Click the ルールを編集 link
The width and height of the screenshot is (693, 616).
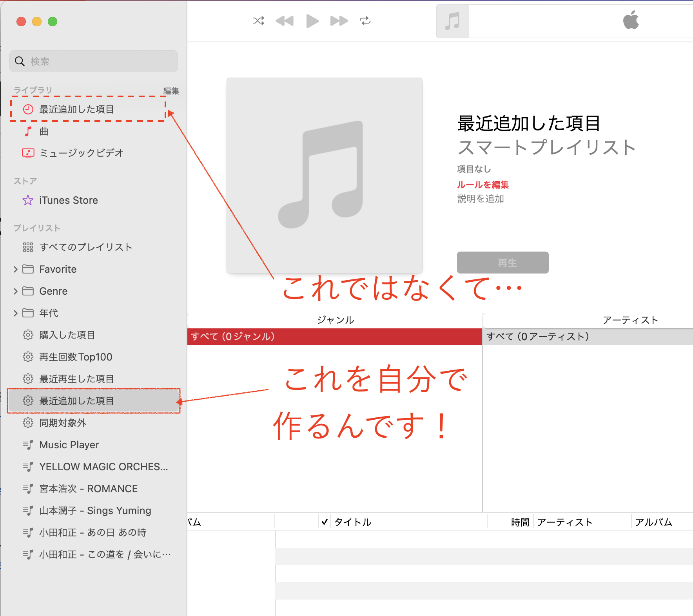[x=483, y=185]
